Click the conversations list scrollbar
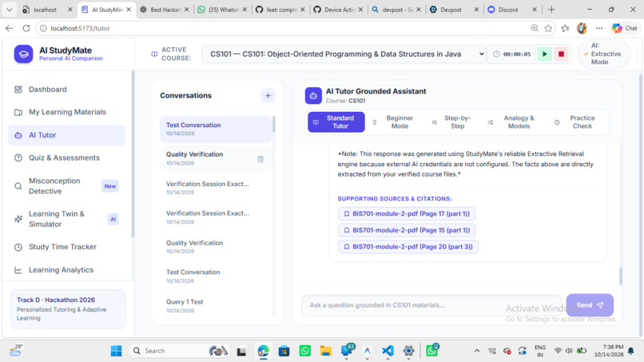This screenshot has width=644, height=362. click(273, 124)
